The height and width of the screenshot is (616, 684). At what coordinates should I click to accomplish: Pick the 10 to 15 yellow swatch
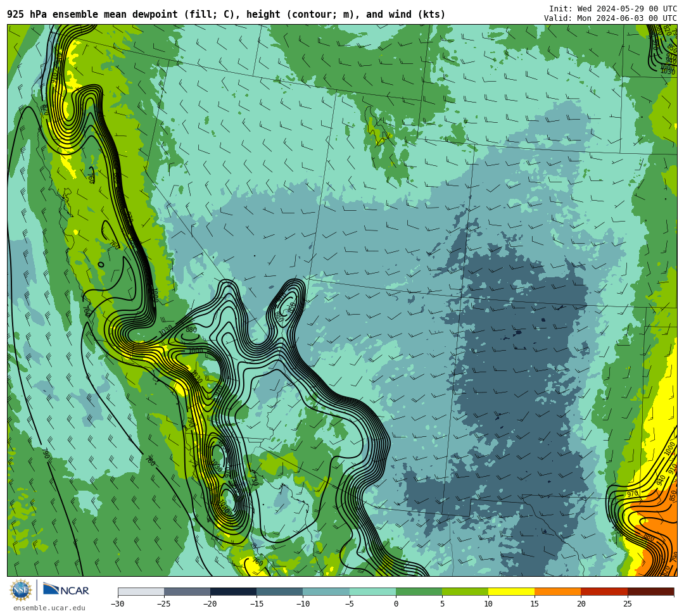click(x=511, y=591)
